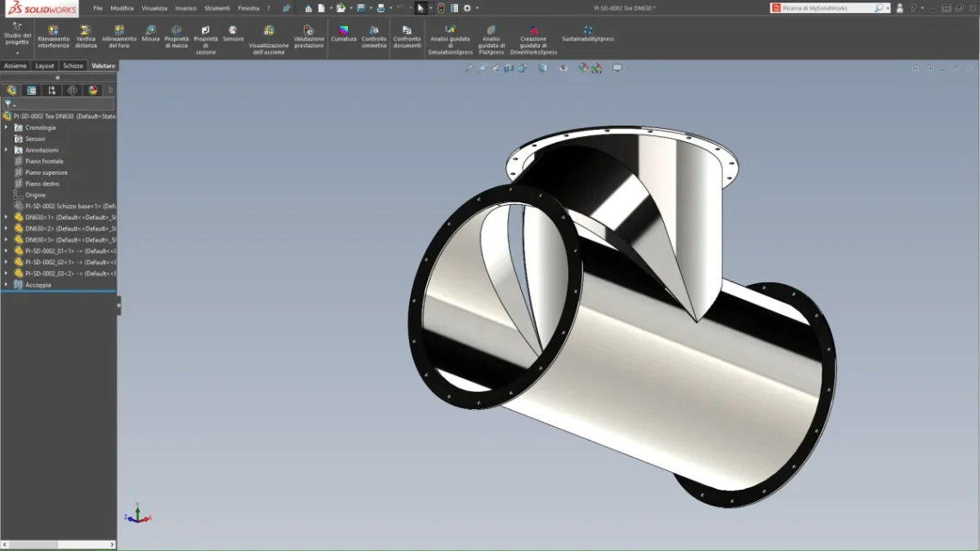Select Piano frontale in feature tree
980x551 pixels.
44,161
